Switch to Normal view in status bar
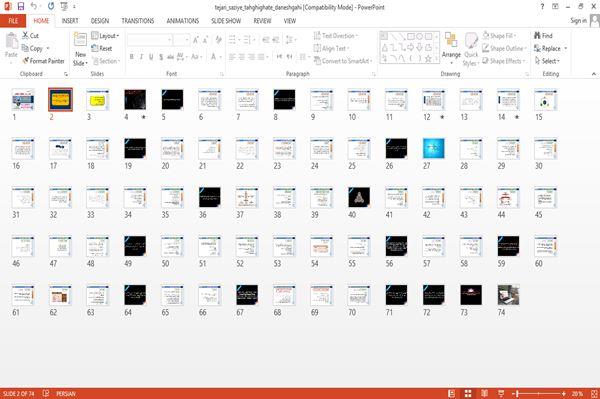 452,393
